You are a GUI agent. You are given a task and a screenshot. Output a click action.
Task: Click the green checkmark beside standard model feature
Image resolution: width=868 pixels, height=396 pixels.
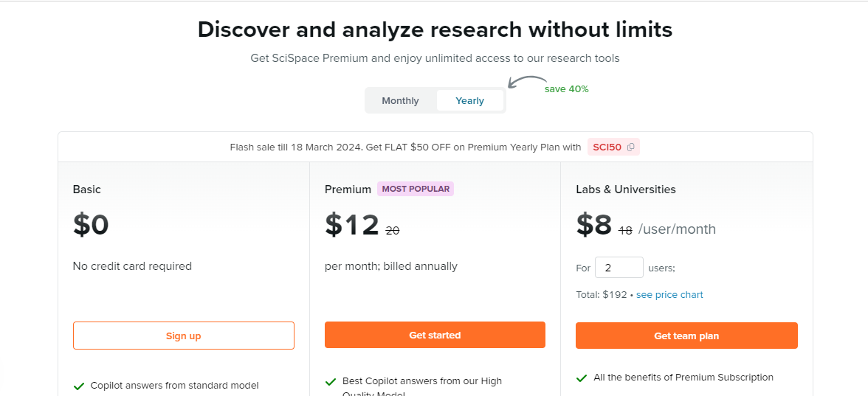coord(78,386)
